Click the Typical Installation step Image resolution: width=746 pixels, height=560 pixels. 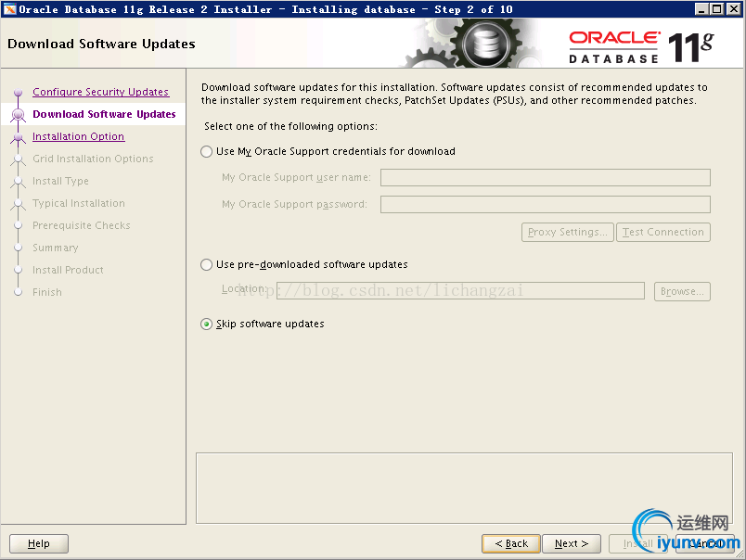click(79, 203)
